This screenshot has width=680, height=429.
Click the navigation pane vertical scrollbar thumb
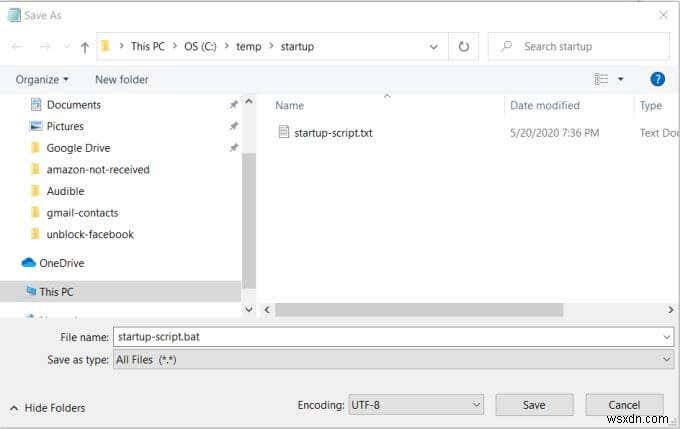coord(248,221)
